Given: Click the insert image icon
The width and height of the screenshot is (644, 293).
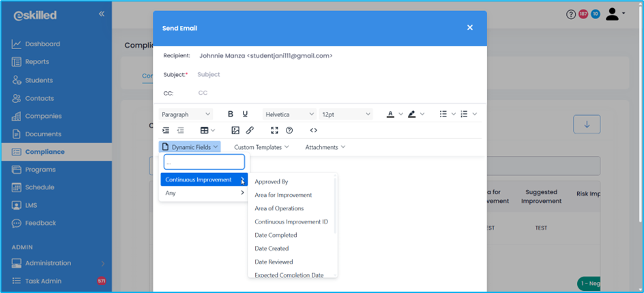Looking at the screenshot, I should [x=235, y=130].
